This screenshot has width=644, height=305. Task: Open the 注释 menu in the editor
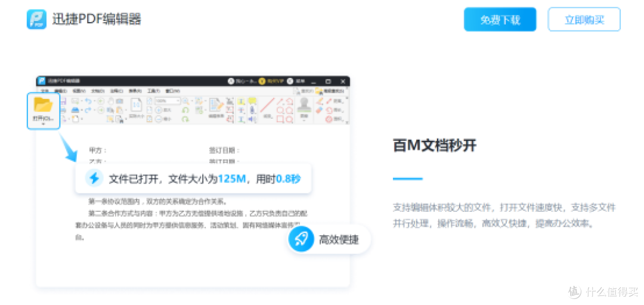pos(117,91)
